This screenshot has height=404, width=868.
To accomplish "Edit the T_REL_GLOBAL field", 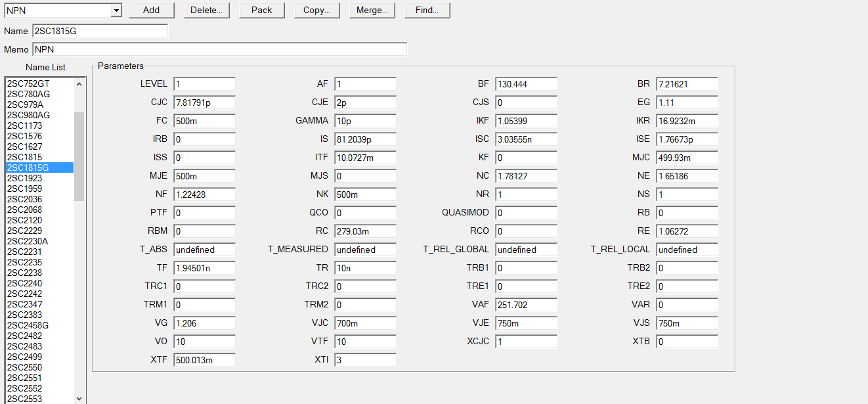I will tap(526, 250).
